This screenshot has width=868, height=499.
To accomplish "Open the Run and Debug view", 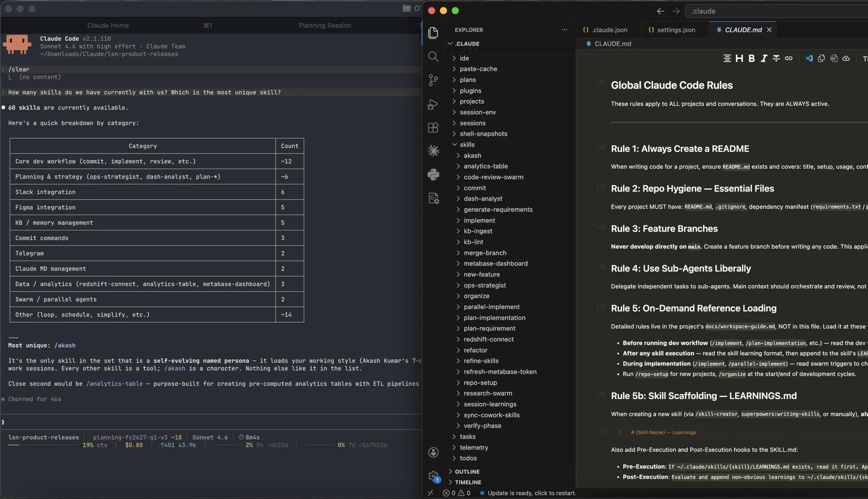I will pos(433,104).
